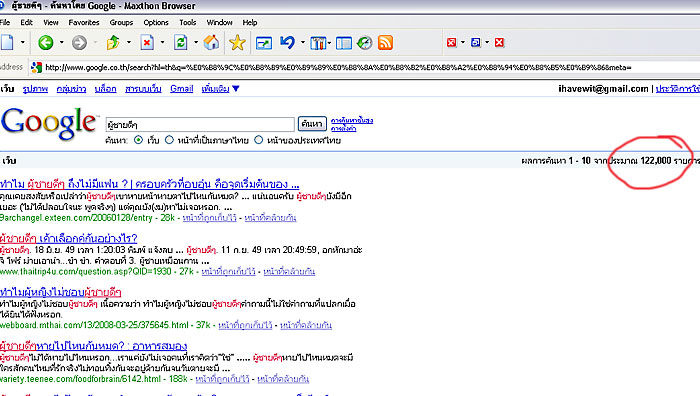Stop loading with the red X page icon
Viewport: 700px width, 396px height.
147,43
